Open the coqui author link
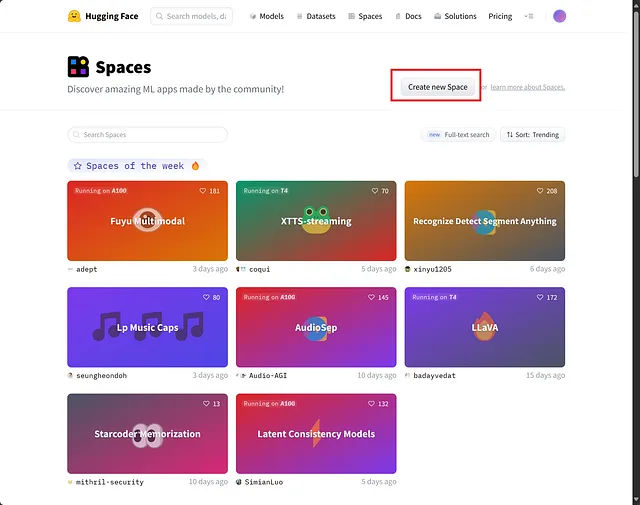Image resolution: width=640 pixels, height=505 pixels. (x=260, y=269)
